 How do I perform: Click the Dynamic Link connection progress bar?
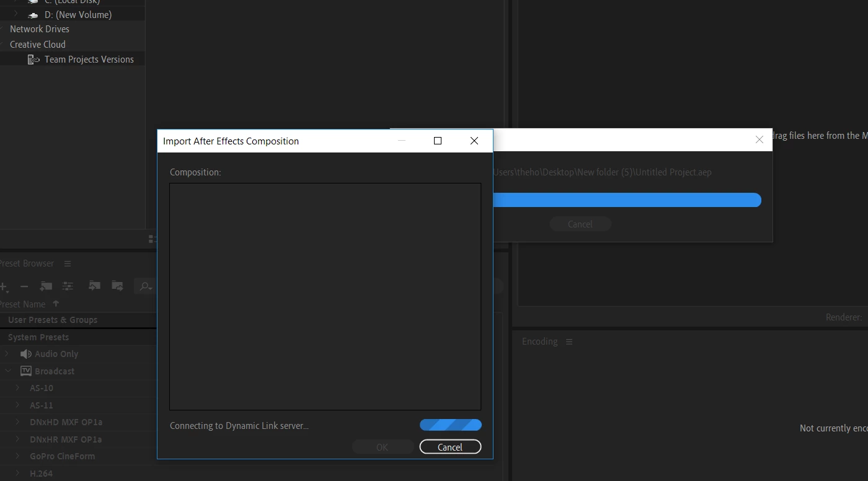(x=450, y=425)
